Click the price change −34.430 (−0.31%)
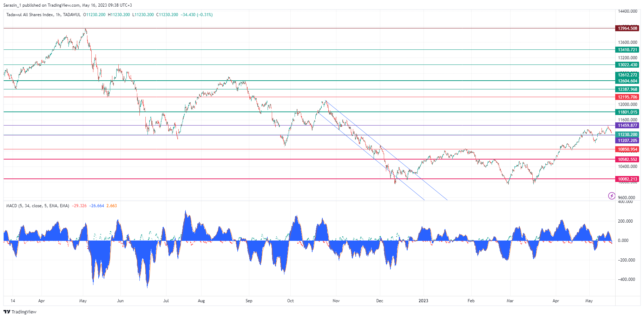The width and height of the screenshot is (644, 318). pos(197,15)
